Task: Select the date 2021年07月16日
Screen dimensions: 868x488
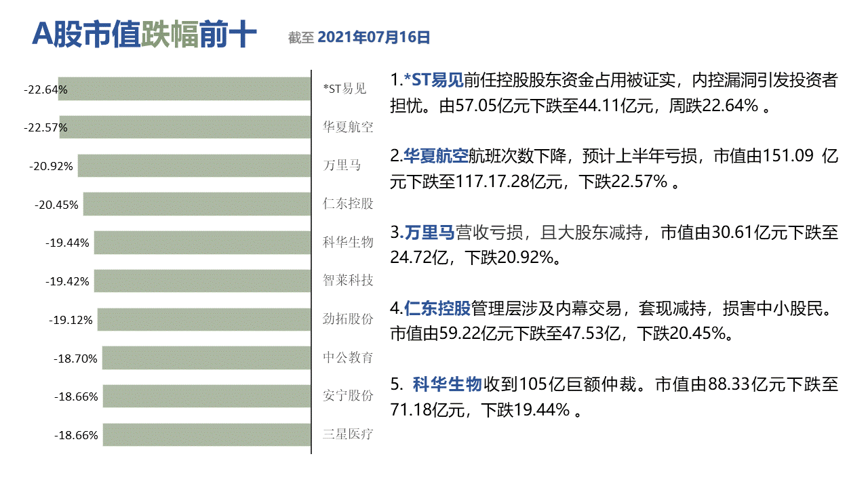Action: click(374, 37)
